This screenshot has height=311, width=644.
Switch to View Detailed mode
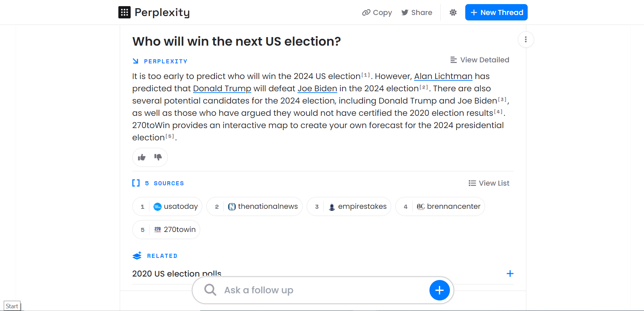point(480,60)
